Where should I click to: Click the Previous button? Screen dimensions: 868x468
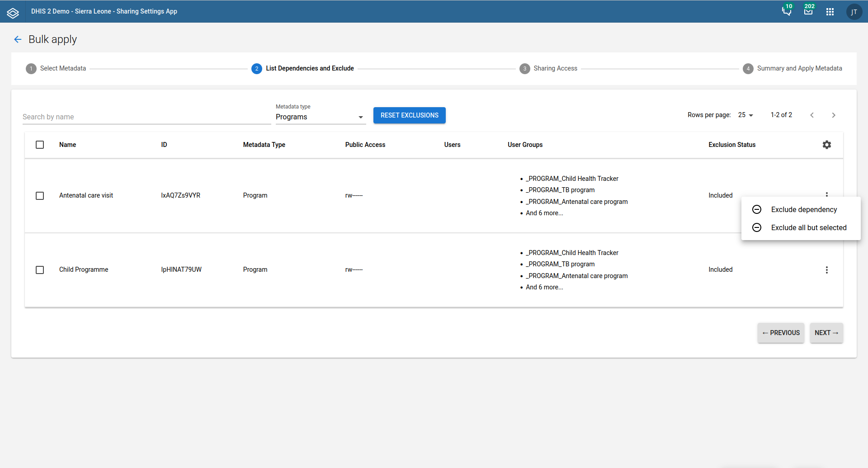pos(781,333)
